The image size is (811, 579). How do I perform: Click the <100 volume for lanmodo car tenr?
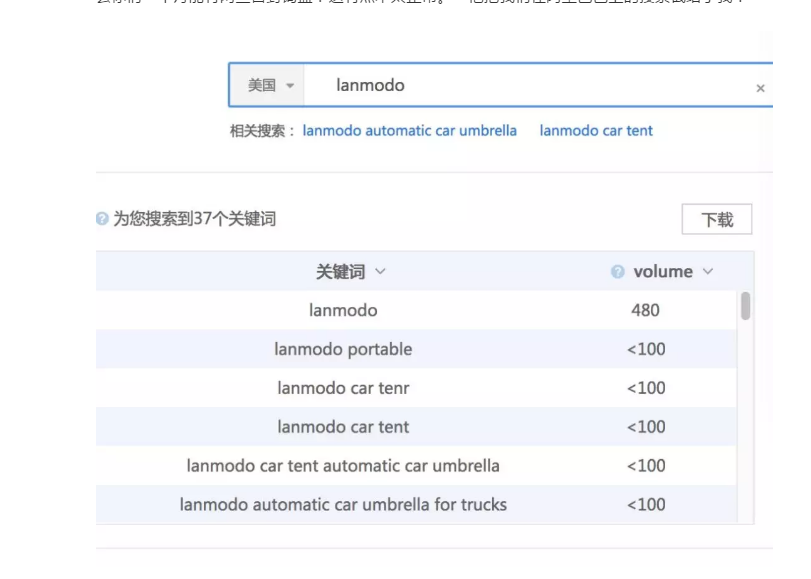(646, 388)
